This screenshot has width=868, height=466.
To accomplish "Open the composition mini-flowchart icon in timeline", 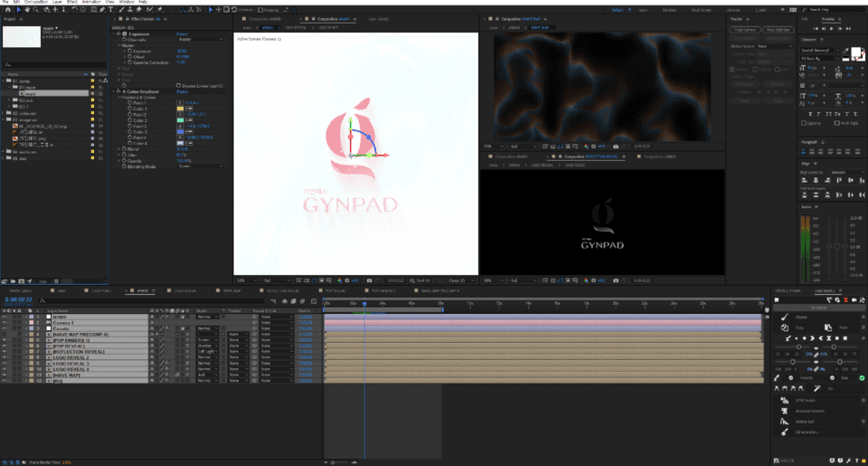I will pyautogui.click(x=273, y=301).
